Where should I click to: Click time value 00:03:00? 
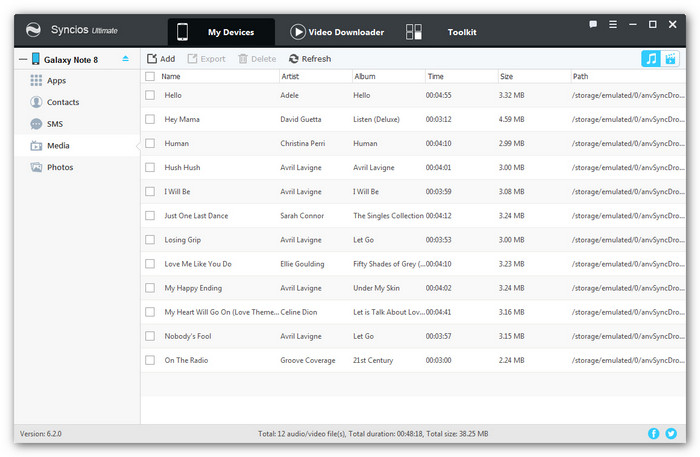coord(438,361)
